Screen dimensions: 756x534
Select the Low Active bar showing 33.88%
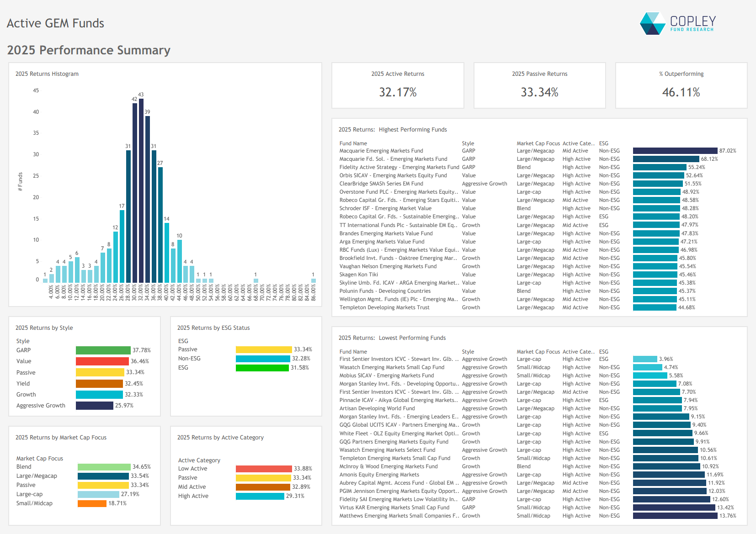coord(263,469)
